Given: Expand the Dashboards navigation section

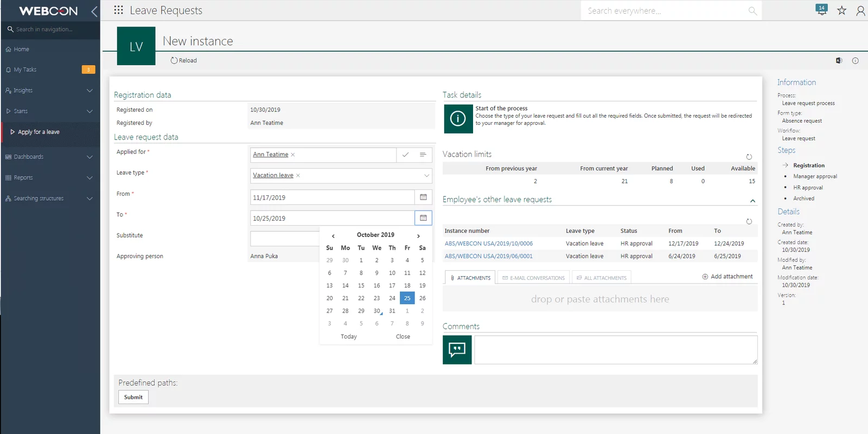Looking at the screenshot, I should (x=90, y=157).
